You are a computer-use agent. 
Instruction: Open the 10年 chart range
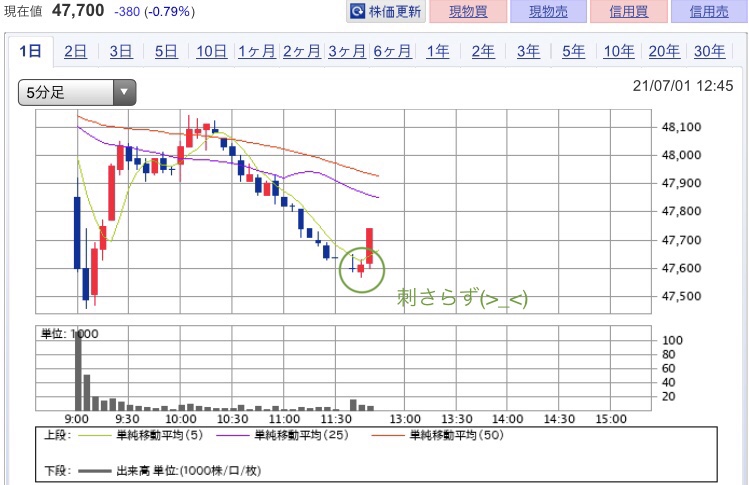(x=619, y=51)
